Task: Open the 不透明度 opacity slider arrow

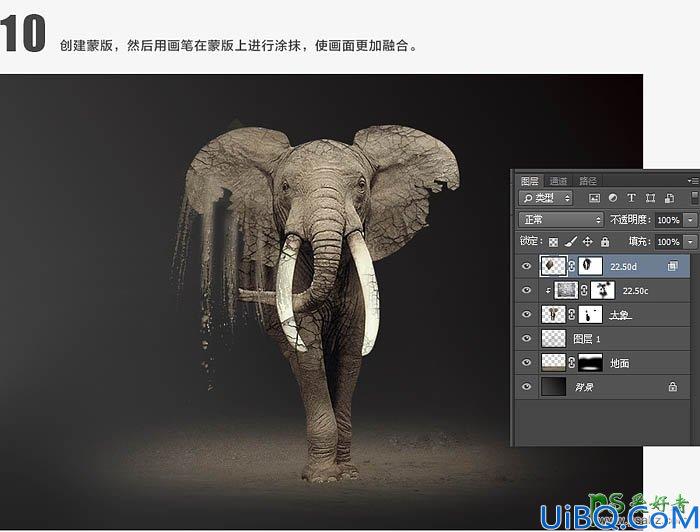Action: point(690,220)
